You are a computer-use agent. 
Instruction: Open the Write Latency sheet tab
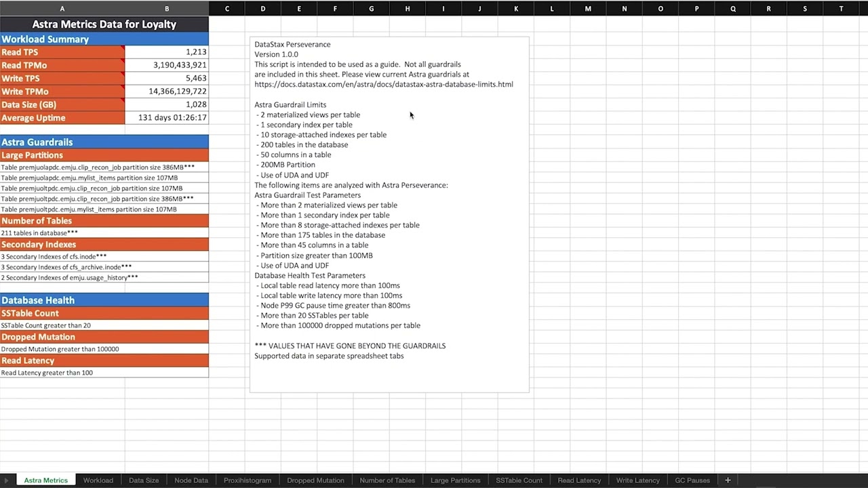click(x=637, y=480)
